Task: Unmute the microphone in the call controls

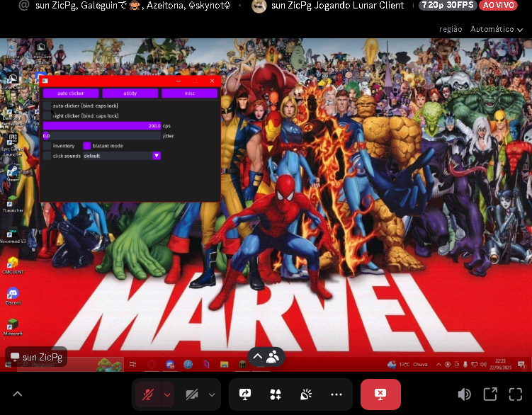Action: coord(148,394)
